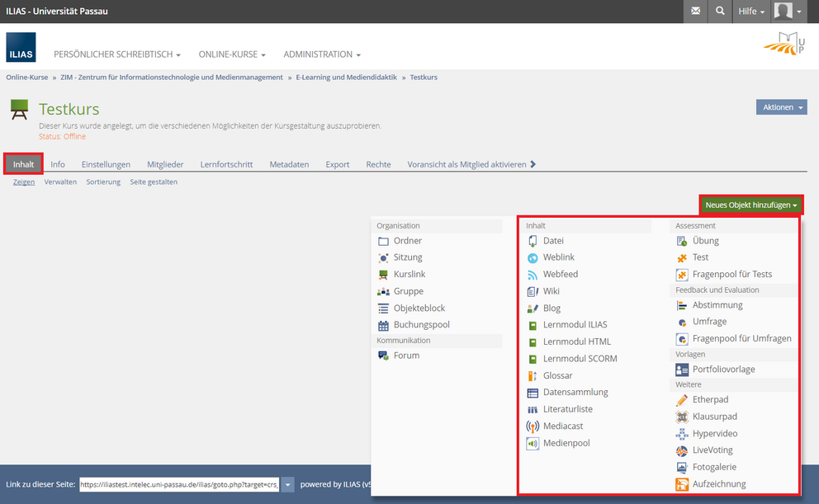Click the Hypervideo icon

click(682, 434)
